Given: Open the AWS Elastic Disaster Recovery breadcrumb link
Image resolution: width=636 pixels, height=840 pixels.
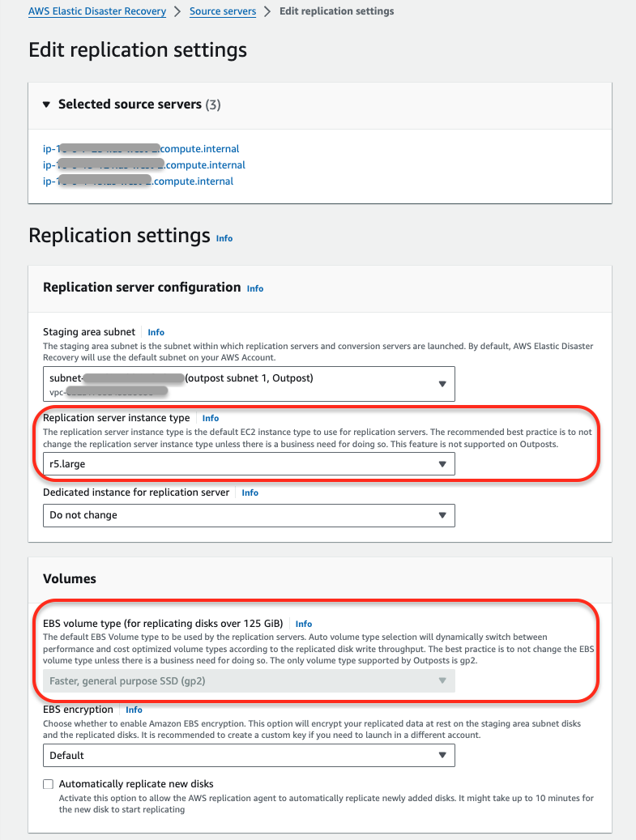Looking at the screenshot, I should 96,11.
